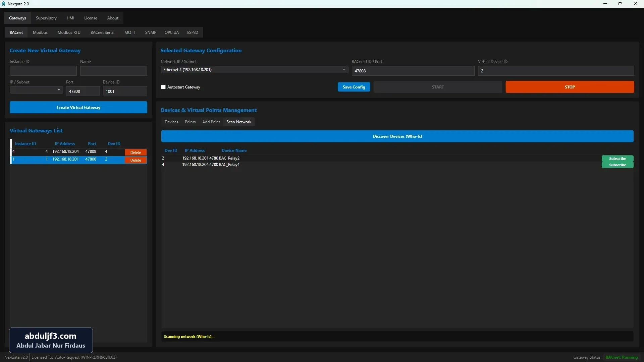
Task: Select the MQTT tab
Action: click(130, 33)
